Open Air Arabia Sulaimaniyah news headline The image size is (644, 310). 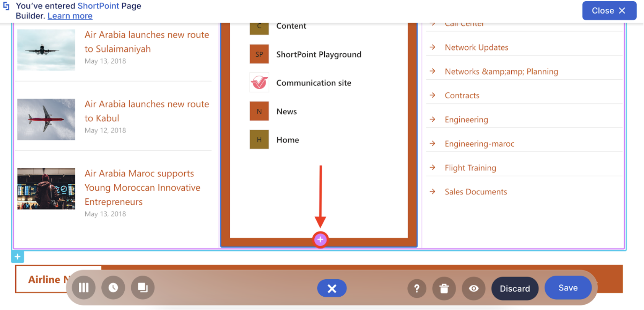147,42
